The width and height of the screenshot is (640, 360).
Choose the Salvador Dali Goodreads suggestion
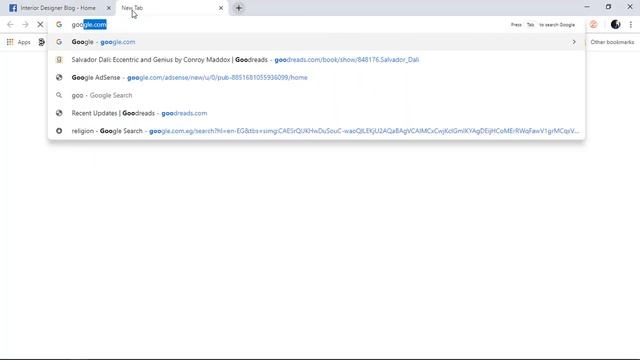pos(316,60)
